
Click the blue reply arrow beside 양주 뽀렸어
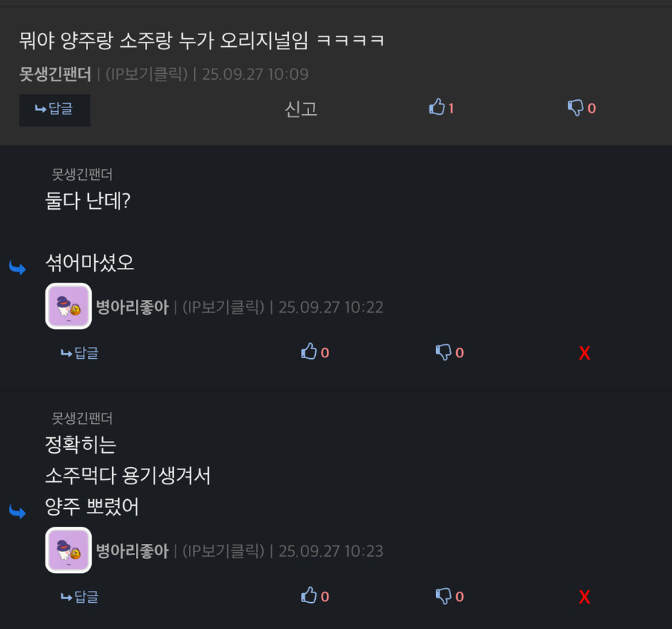(x=18, y=512)
